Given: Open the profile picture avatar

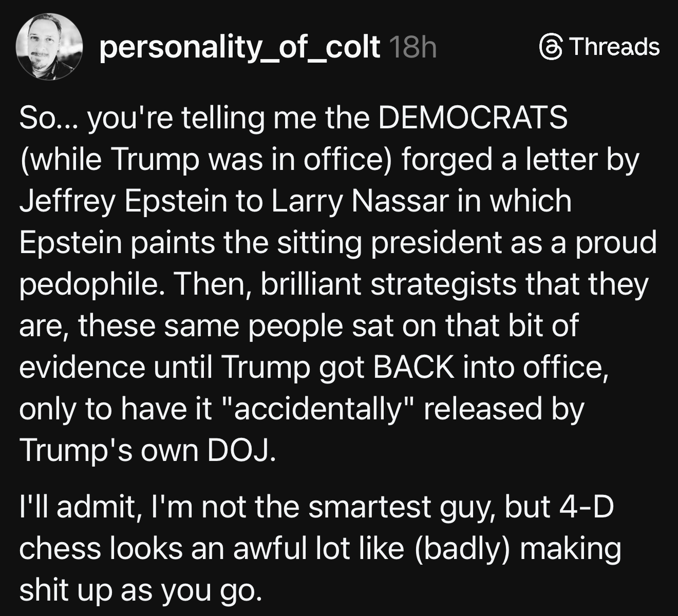Looking at the screenshot, I should click(x=50, y=47).
